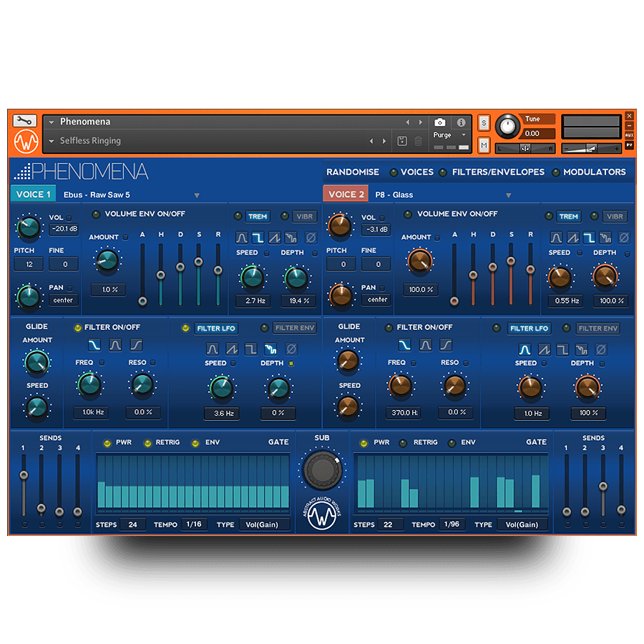The image size is (644, 644).
Task: Toggle Voice 2 gate ENV light
Action: (452, 443)
